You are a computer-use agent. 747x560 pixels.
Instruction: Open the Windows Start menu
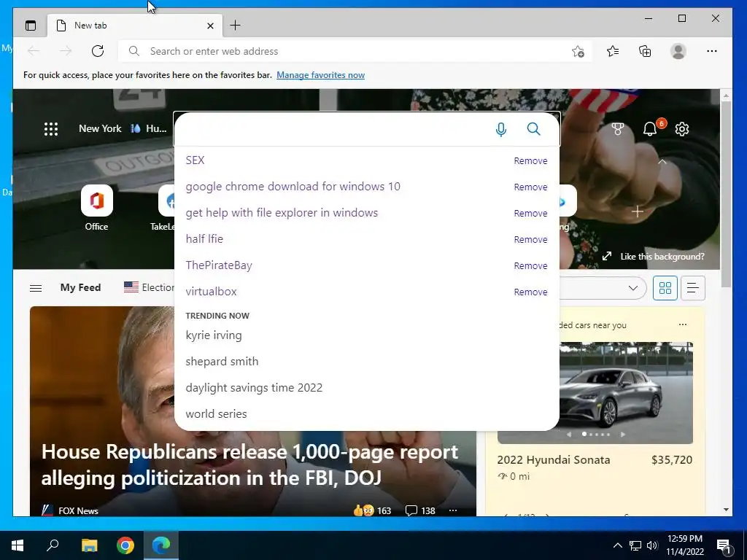pos(18,545)
